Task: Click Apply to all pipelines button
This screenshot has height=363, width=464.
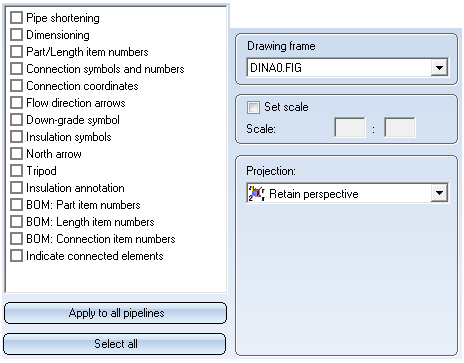Action: 116,313
